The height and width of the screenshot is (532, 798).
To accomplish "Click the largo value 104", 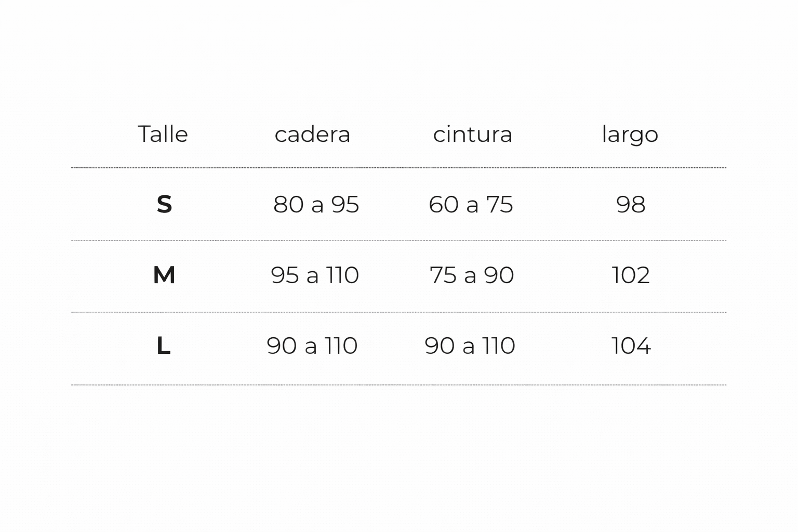I will [x=631, y=345].
